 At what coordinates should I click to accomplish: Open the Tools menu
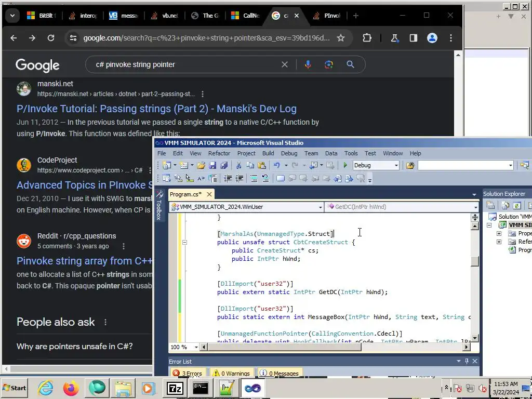click(351, 153)
